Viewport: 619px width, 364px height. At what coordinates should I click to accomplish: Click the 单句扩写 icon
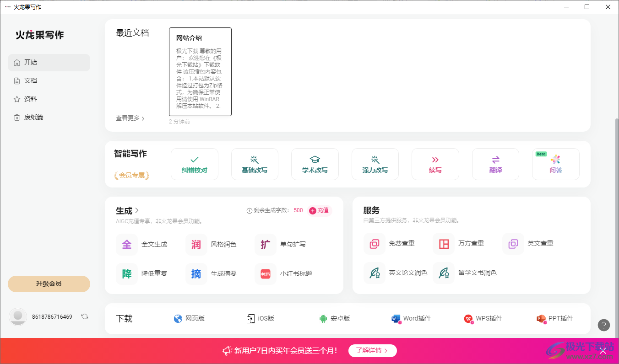pos(266,244)
